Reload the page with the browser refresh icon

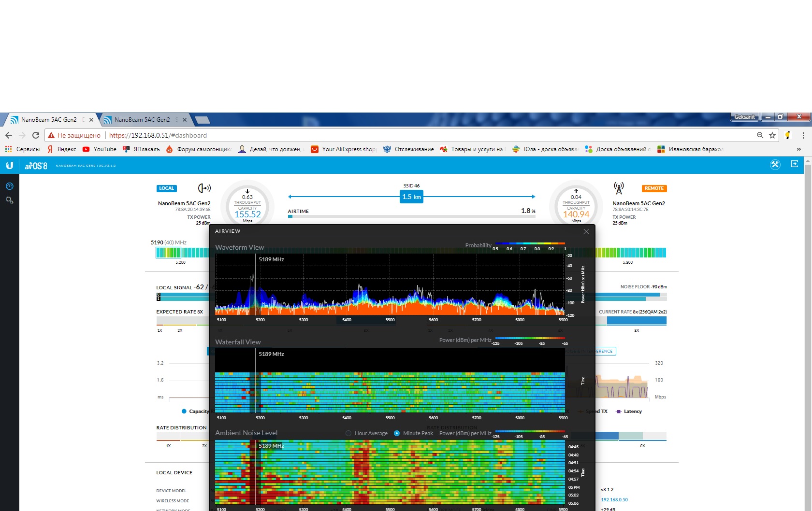click(36, 135)
